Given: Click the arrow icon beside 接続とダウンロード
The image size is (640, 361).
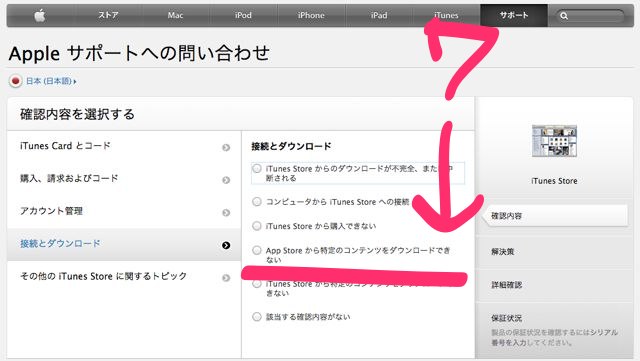Looking at the screenshot, I should click(226, 245).
